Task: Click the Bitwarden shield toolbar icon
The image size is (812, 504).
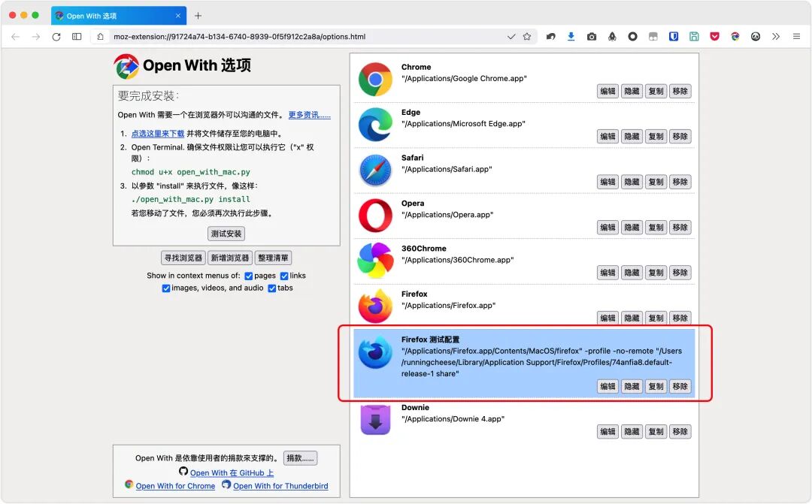Action: tap(674, 37)
